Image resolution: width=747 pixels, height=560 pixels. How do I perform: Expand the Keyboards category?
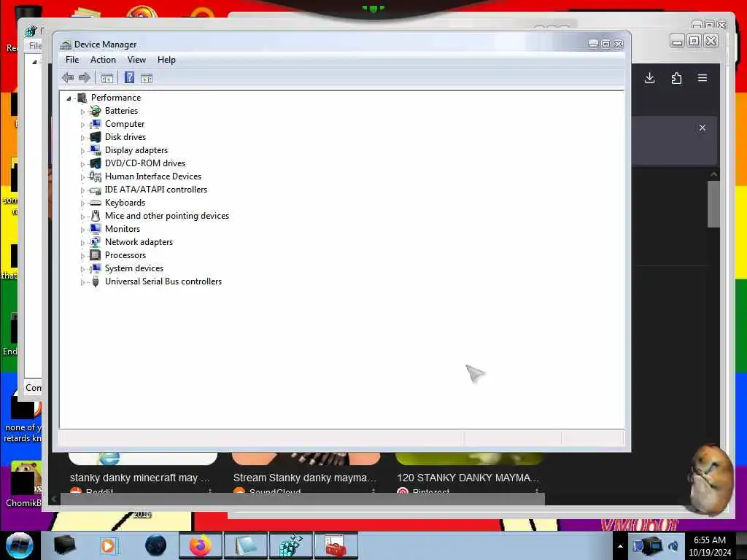(82, 203)
